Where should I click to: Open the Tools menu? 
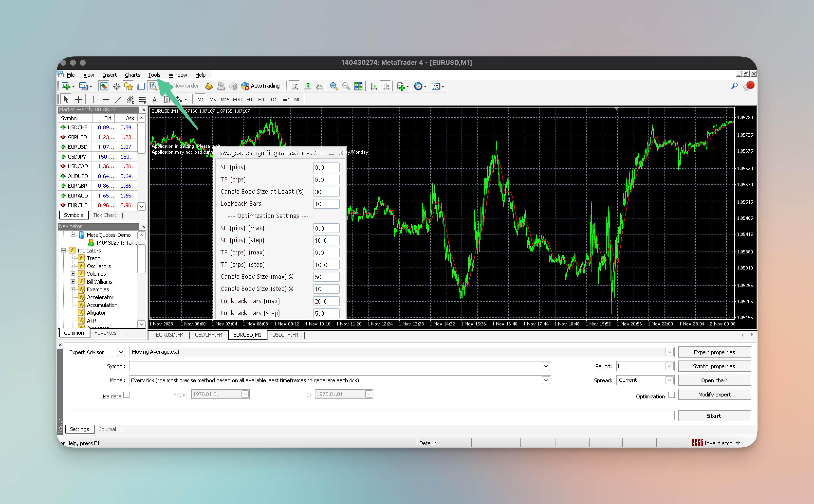[x=154, y=75]
